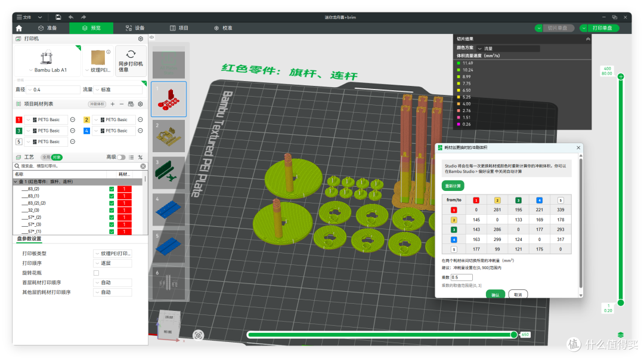Image resolution: width=644 pixels, height=358 pixels.
Task: Uncheck the checkbox for object 83_(2)
Action: 112,189
